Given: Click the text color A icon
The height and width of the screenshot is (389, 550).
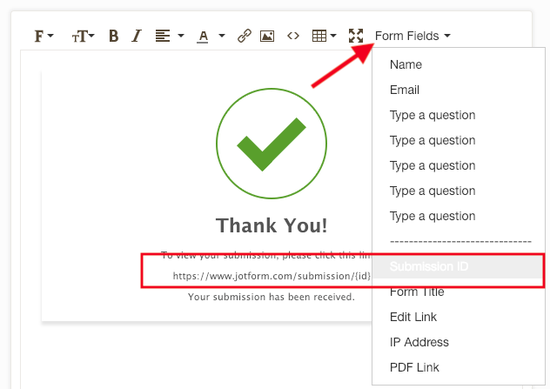Looking at the screenshot, I should tap(203, 36).
